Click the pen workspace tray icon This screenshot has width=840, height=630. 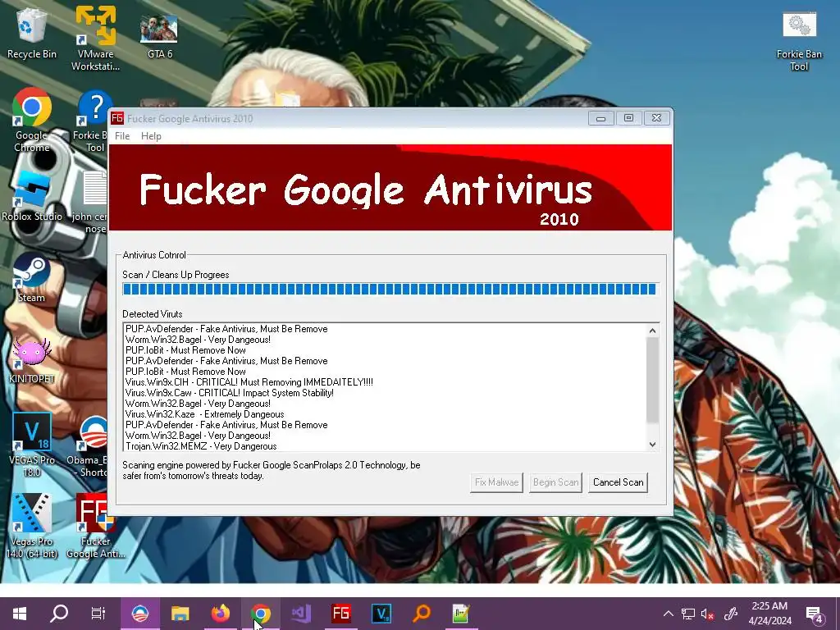[730, 614]
